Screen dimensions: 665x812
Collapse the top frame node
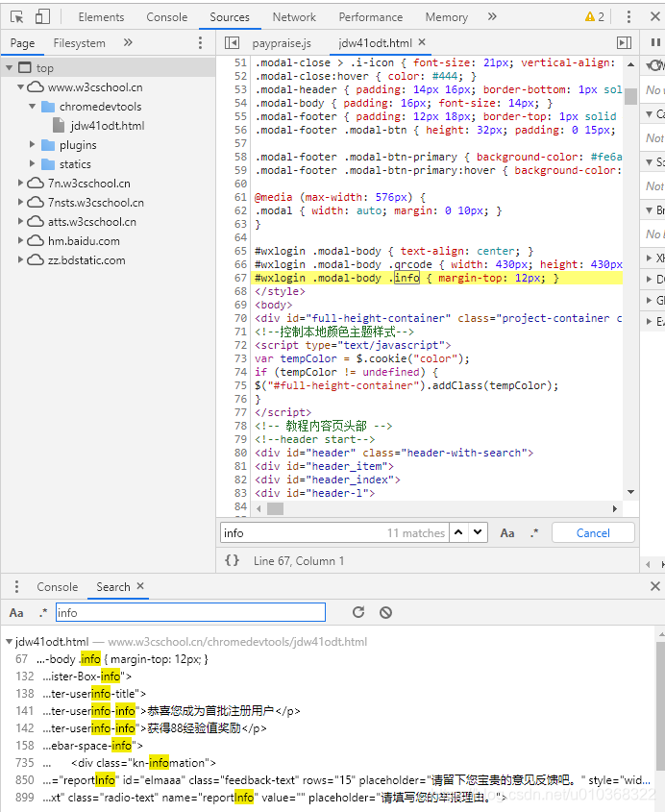click(10, 68)
